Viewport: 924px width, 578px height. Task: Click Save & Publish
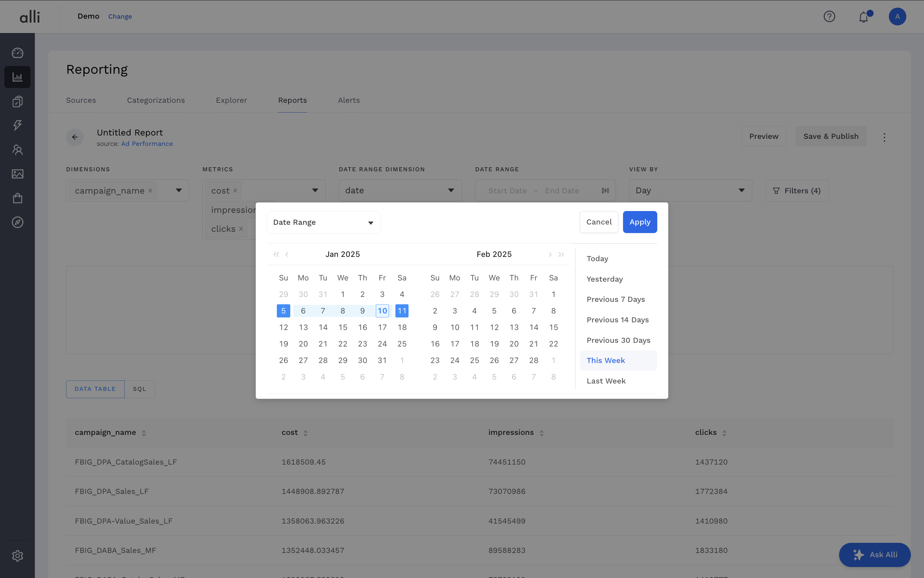point(831,136)
